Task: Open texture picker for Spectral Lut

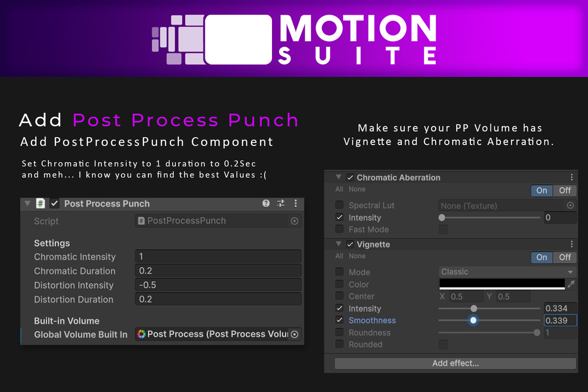Action: (x=570, y=205)
